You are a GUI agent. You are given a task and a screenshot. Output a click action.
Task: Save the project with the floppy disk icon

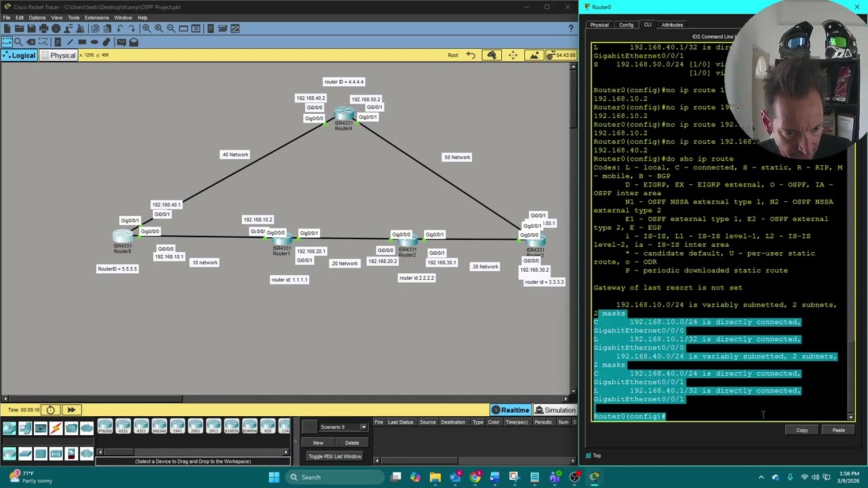tap(31, 28)
